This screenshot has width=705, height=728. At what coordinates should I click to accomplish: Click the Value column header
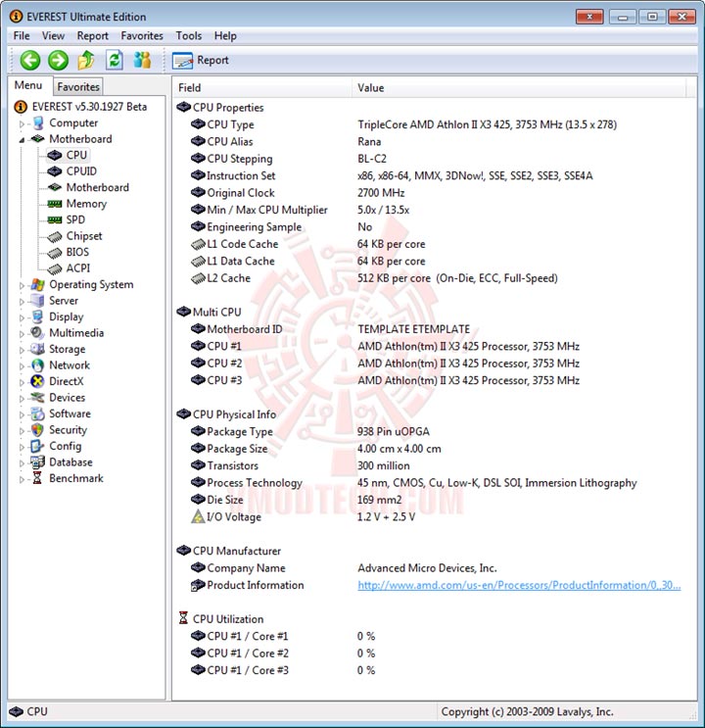(x=519, y=88)
